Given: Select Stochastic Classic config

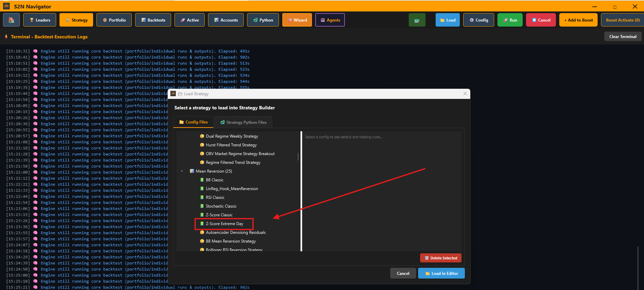Looking at the screenshot, I should pos(221,206).
